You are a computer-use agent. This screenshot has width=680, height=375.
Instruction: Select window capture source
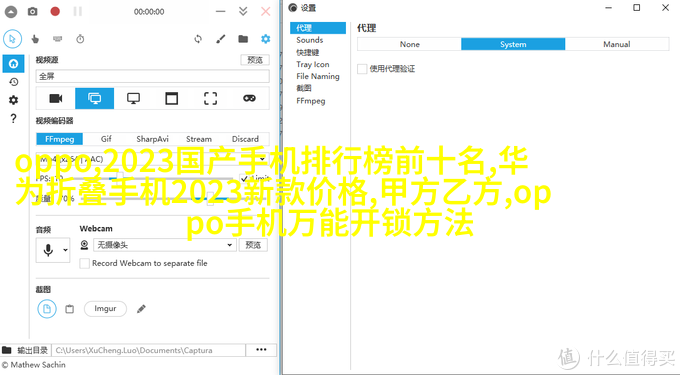(172, 98)
